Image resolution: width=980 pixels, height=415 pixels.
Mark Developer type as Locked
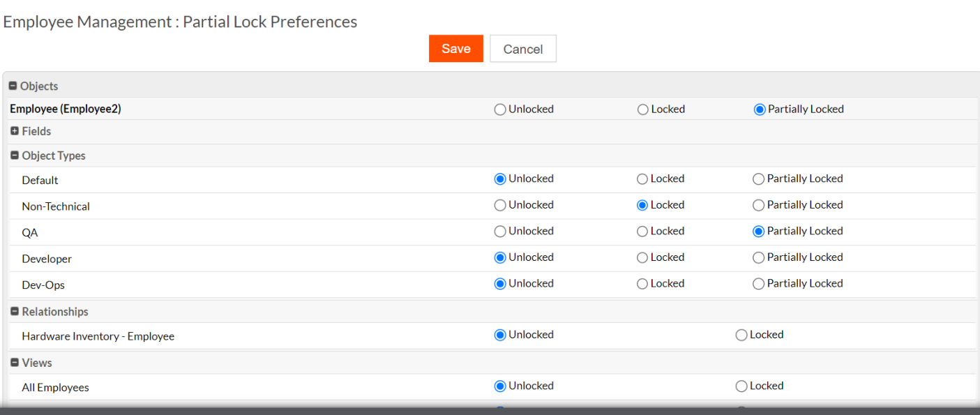(x=642, y=257)
